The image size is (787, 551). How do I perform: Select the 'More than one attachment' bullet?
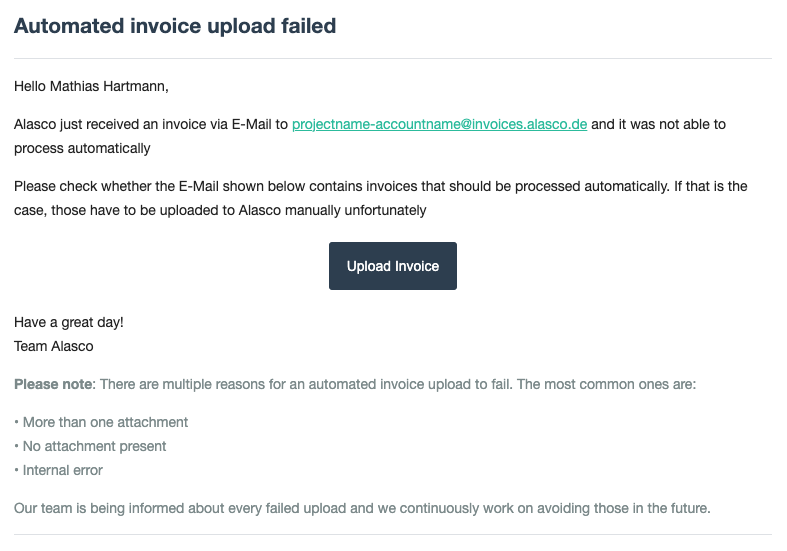click(105, 423)
